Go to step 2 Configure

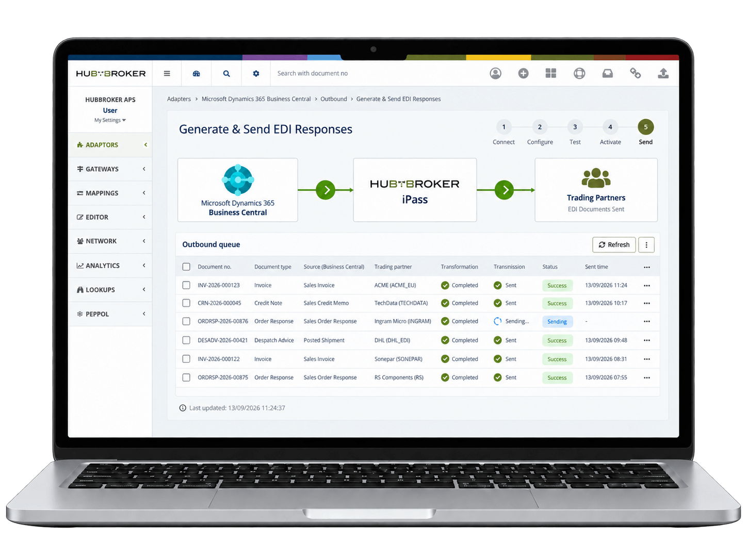click(x=540, y=133)
